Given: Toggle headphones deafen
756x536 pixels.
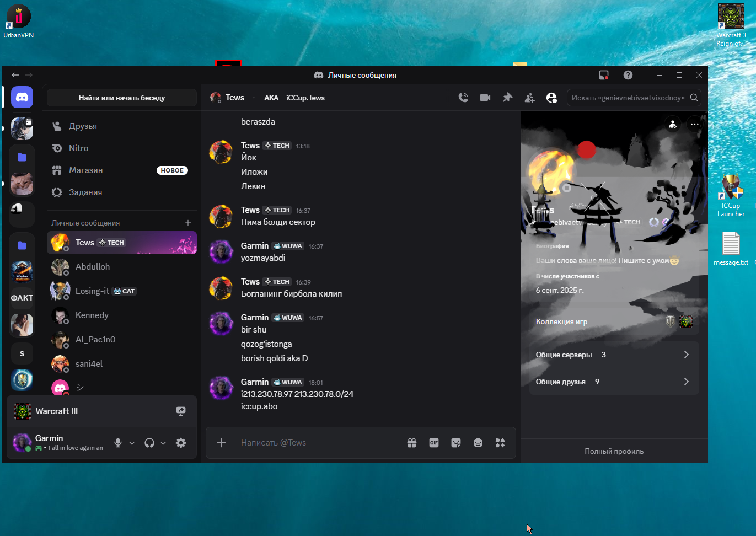Looking at the screenshot, I should [x=149, y=443].
